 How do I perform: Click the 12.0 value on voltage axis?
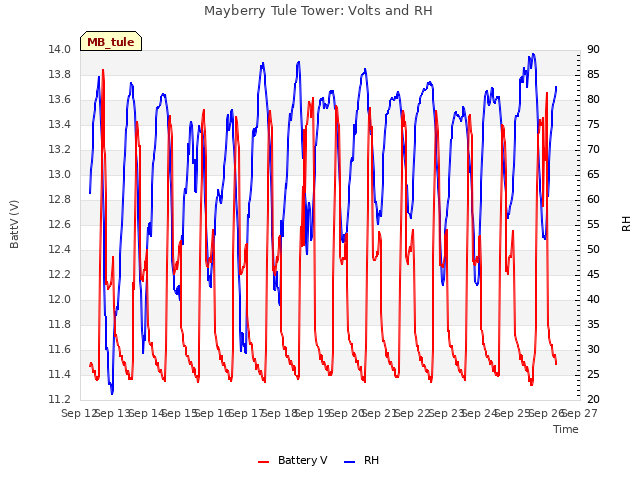pos(59,300)
